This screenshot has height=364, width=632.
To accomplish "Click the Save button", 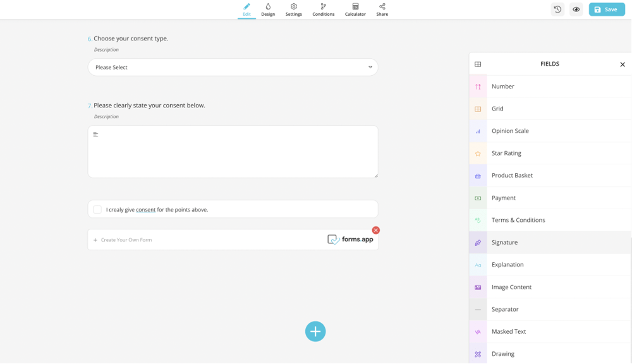I will point(606,9).
